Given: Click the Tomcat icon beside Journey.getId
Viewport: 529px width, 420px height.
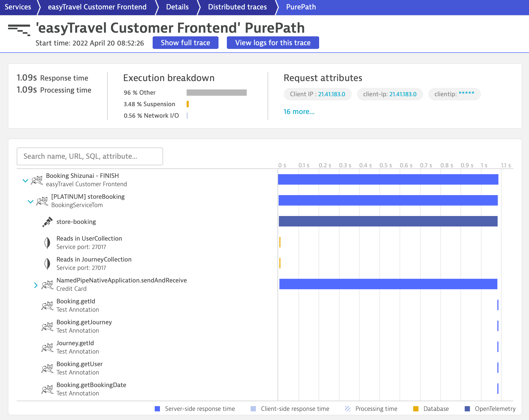Looking at the screenshot, I should point(47,347).
